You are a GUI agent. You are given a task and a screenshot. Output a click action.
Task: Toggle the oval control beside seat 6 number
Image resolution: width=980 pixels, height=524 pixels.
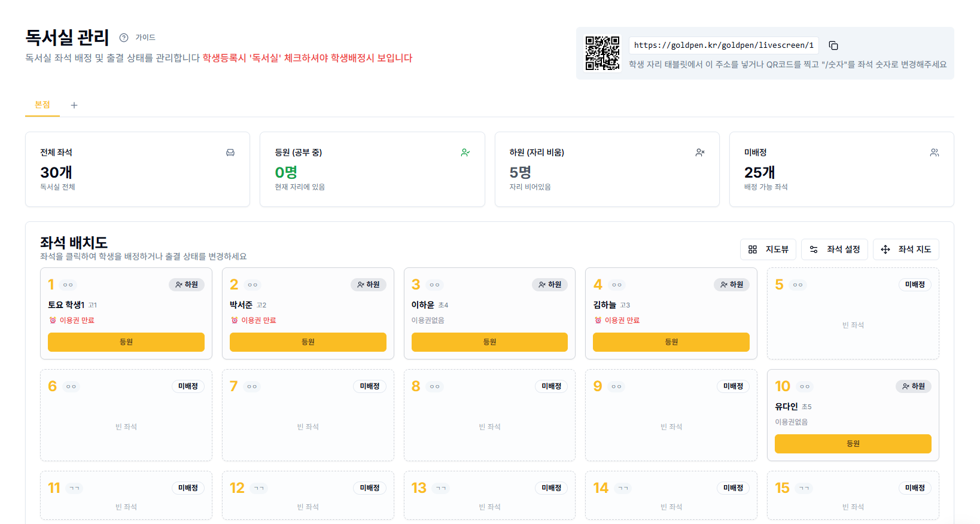click(71, 386)
